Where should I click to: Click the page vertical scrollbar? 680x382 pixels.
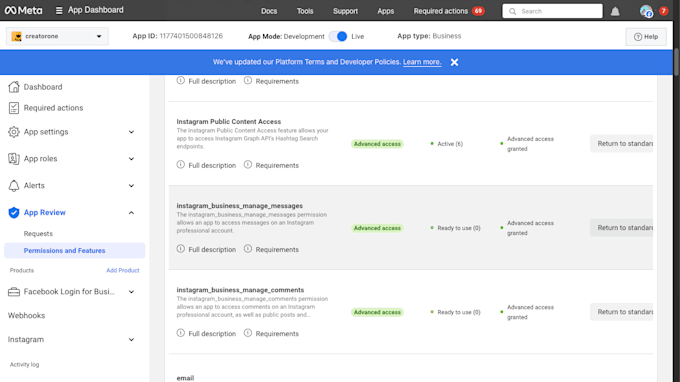point(677,61)
